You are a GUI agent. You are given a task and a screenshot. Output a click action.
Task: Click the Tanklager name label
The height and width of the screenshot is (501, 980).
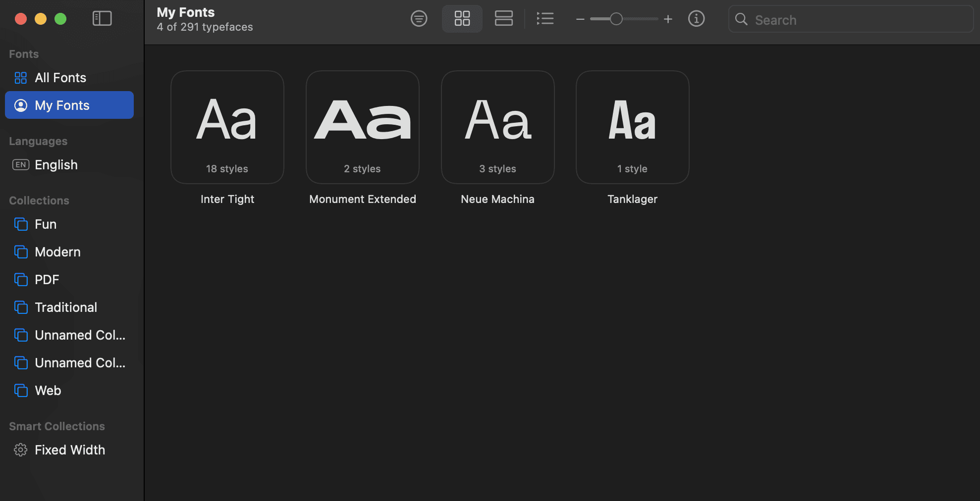[x=633, y=199]
